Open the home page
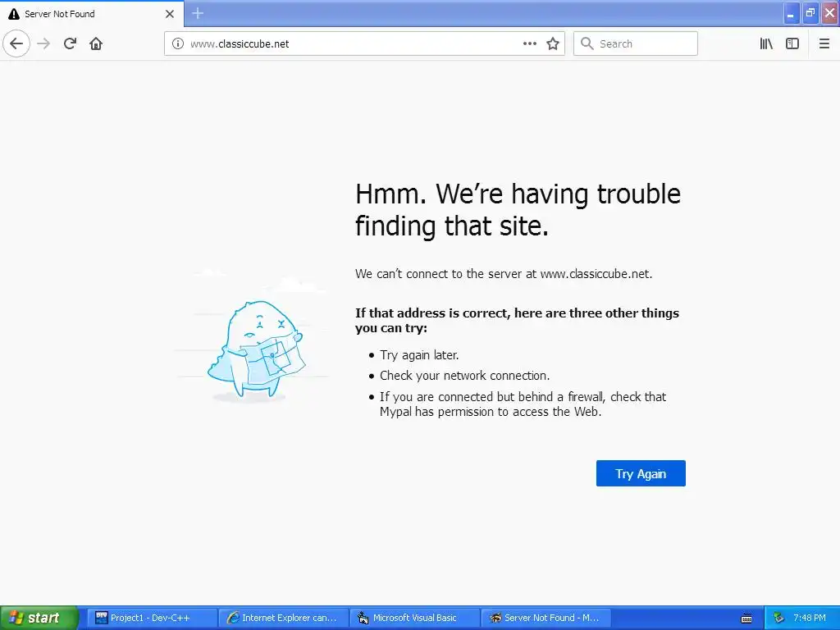Image resolution: width=840 pixels, height=630 pixels. [96, 43]
